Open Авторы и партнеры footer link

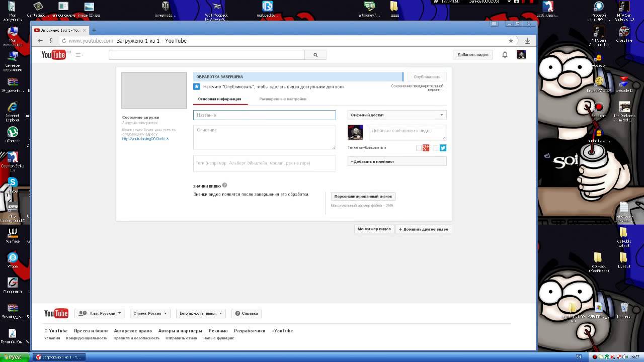click(x=180, y=331)
